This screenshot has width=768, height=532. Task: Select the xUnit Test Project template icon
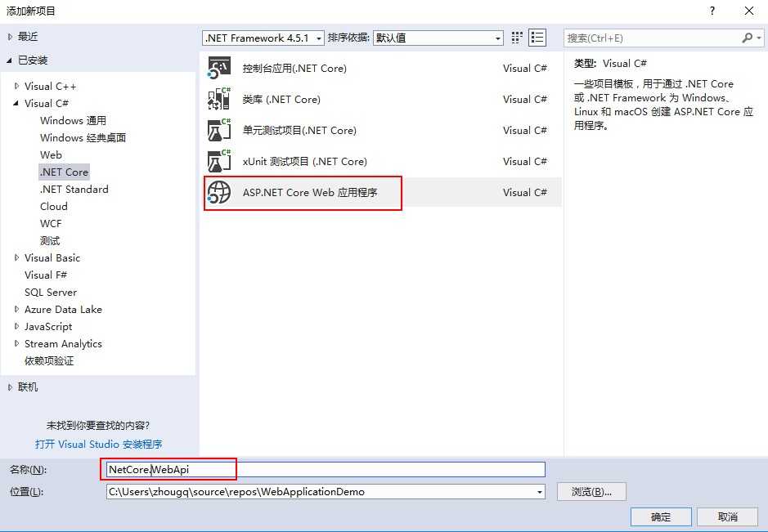pos(219,161)
